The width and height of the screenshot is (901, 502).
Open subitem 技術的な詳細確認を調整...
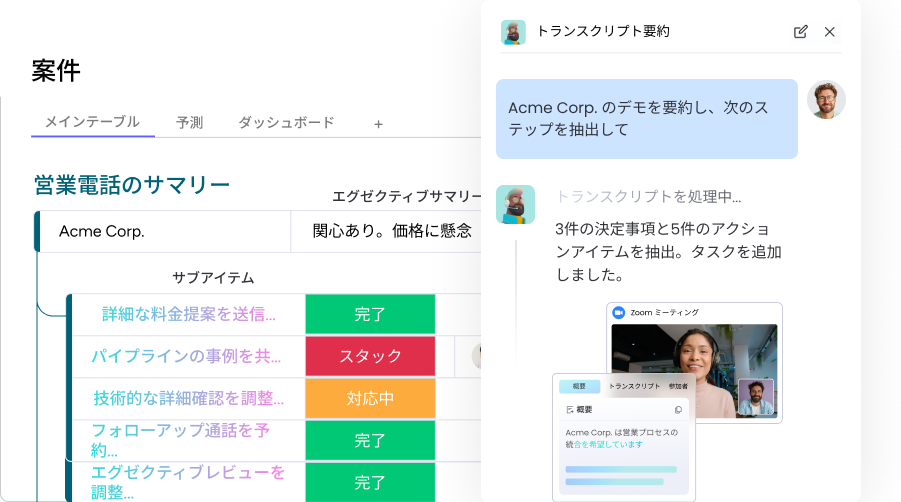pyautogui.click(x=188, y=398)
